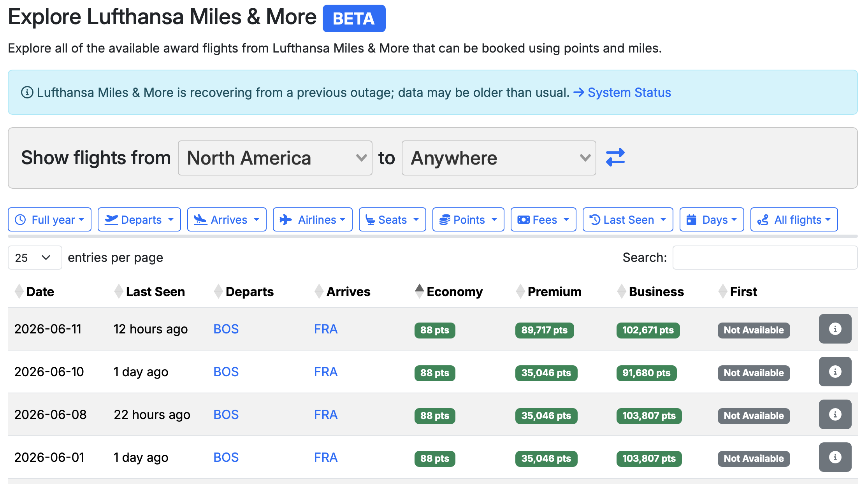Sort table by the Business column
The height and width of the screenshot is (484, 868).
point(650,291)
